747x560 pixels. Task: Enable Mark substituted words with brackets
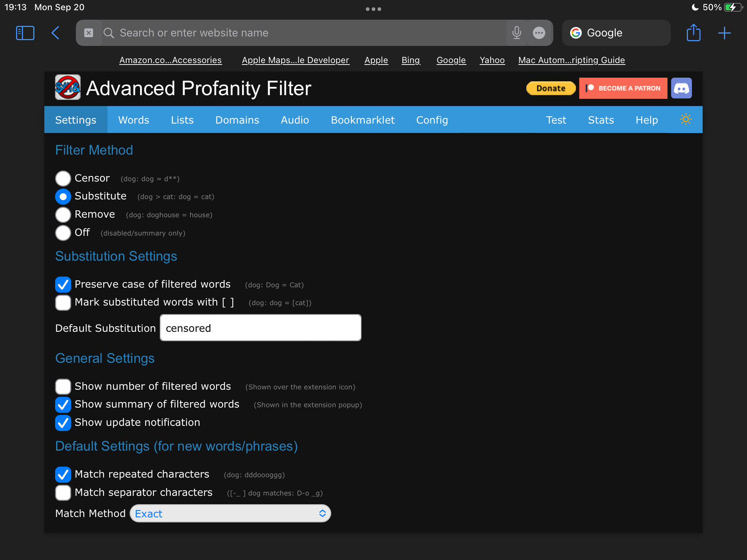pos(63,302)
